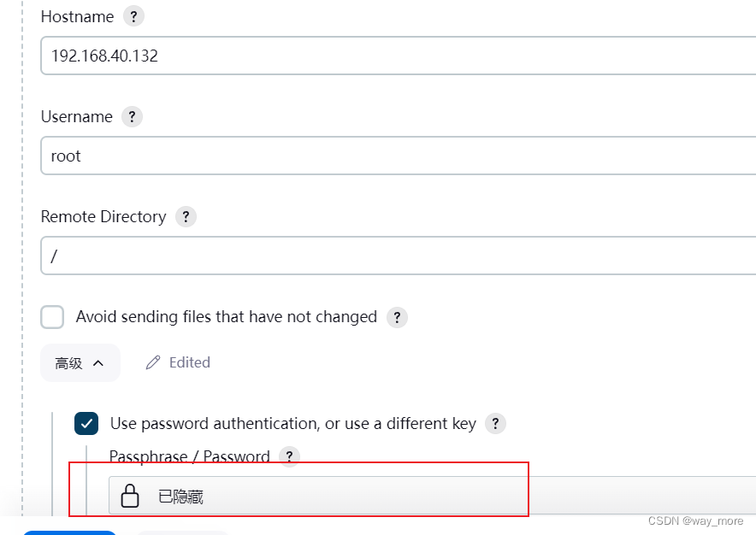Viewport: 756px width, 535px height.
Task: Open help for Use password authentication option
Action: 495,424
